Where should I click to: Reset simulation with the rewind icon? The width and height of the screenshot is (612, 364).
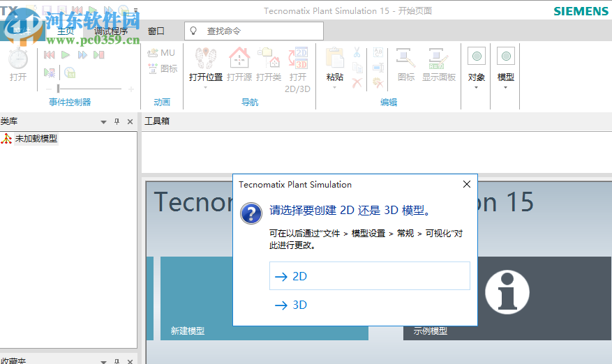49,55
